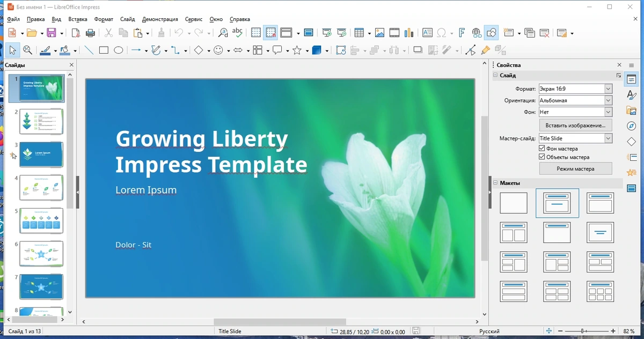The width and height of the screenshot is (644, 339).
Task: Open the slide layout toolbar dropdown arrow
Action: tap(572, 33)
